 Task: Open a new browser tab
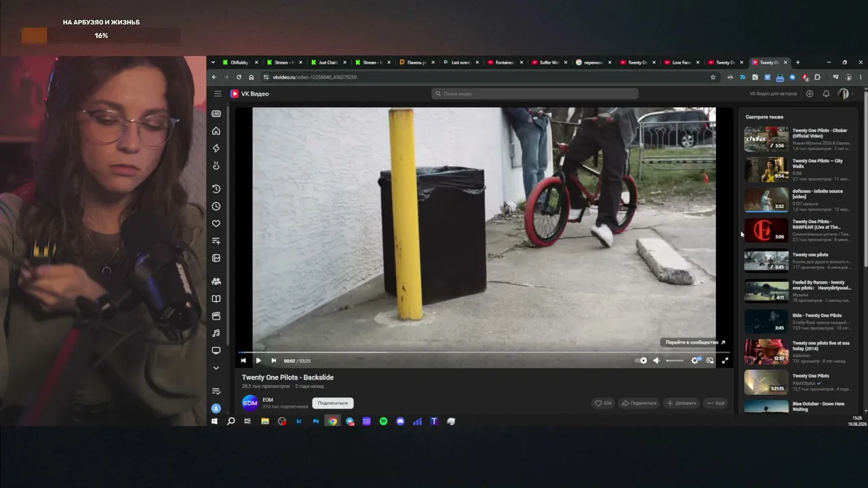point(797,62)
